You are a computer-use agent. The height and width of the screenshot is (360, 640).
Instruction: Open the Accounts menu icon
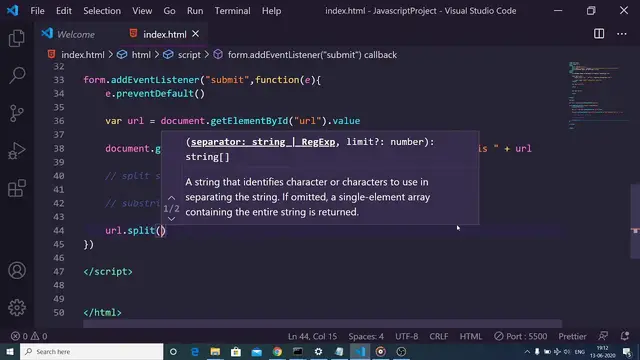coord(17,271)
